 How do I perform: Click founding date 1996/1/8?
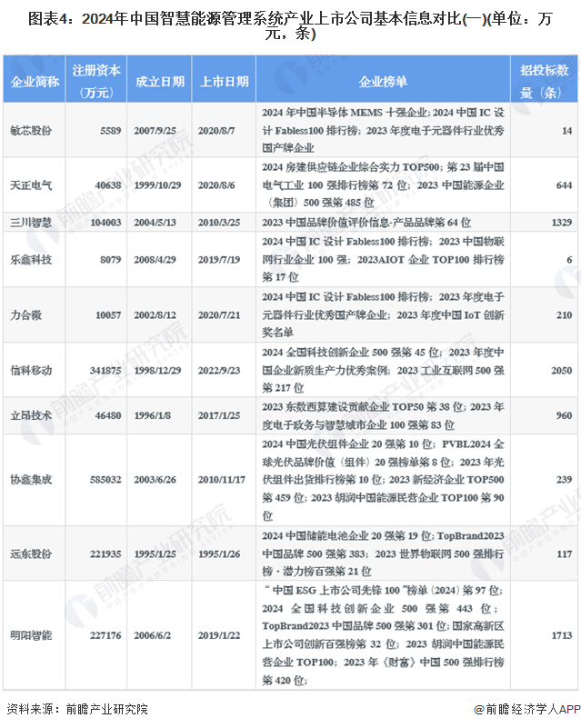tap(153, 415)
